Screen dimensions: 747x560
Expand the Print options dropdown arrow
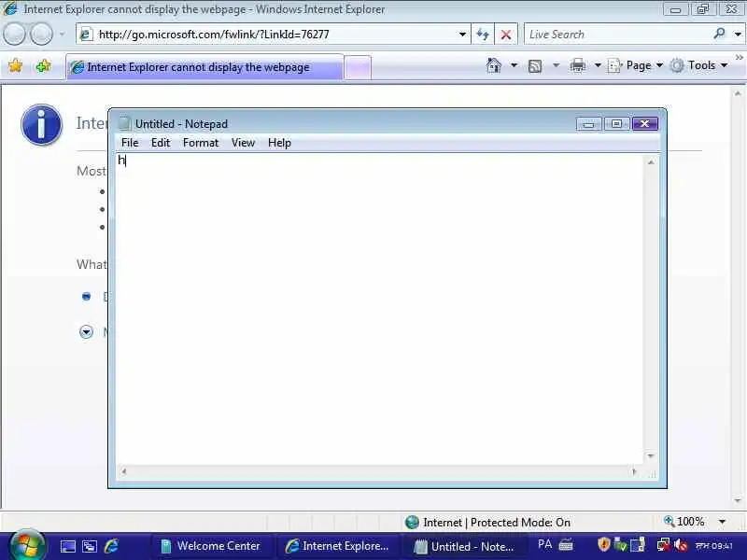(x=598, y=65)
